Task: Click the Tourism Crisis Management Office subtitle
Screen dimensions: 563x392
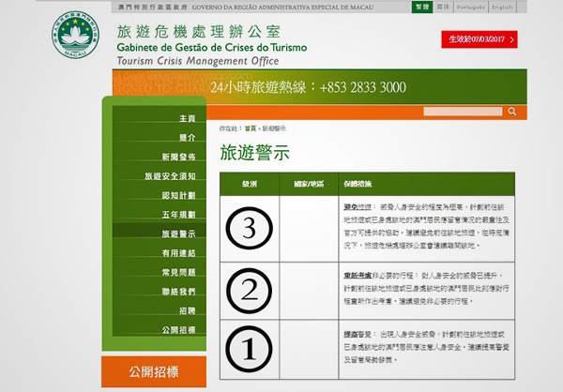Action: pyautogui.click(x=198, y=61)
